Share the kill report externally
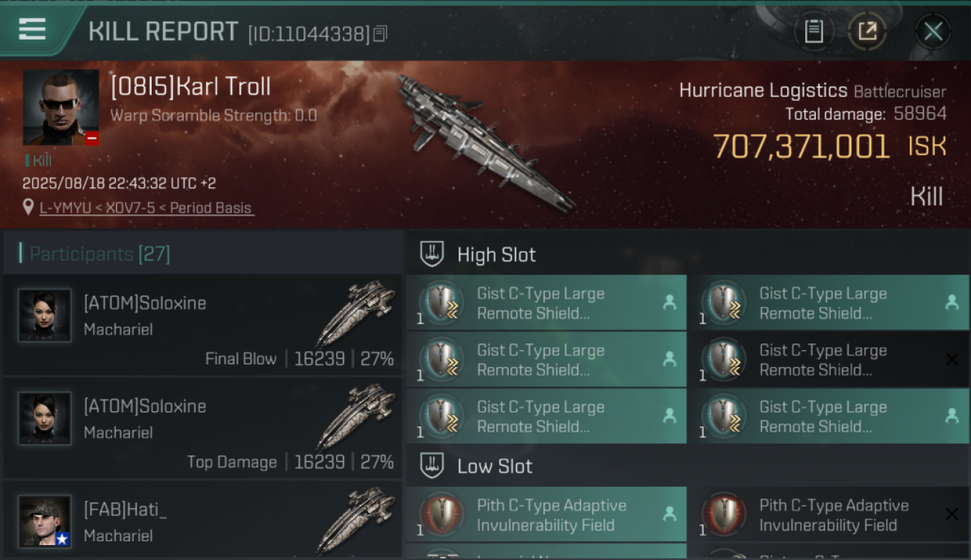 point(867,31)
